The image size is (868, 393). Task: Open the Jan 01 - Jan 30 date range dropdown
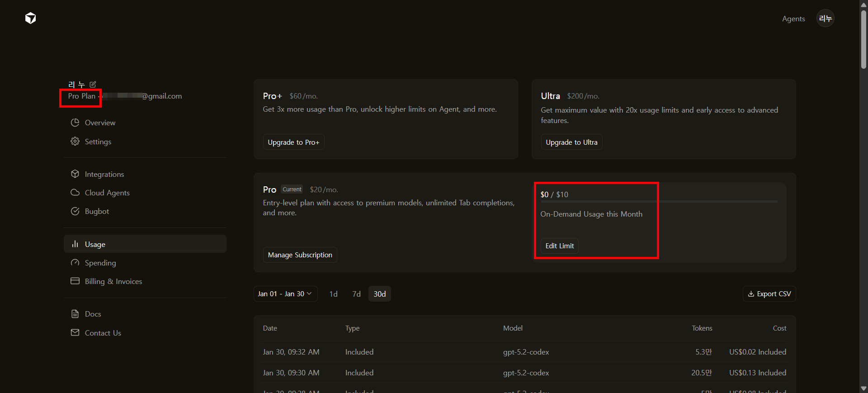pos(285,294)
